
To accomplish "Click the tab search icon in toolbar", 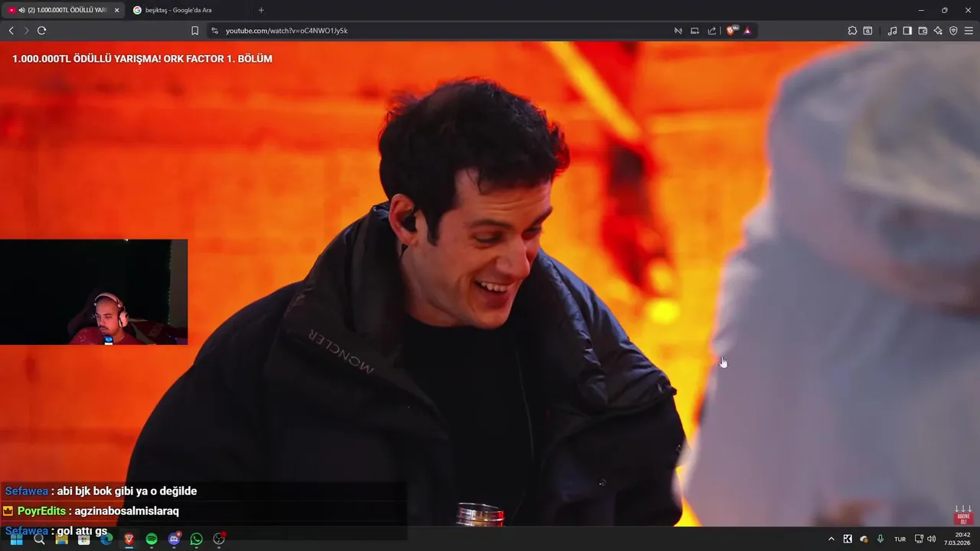I will (867, 31).
